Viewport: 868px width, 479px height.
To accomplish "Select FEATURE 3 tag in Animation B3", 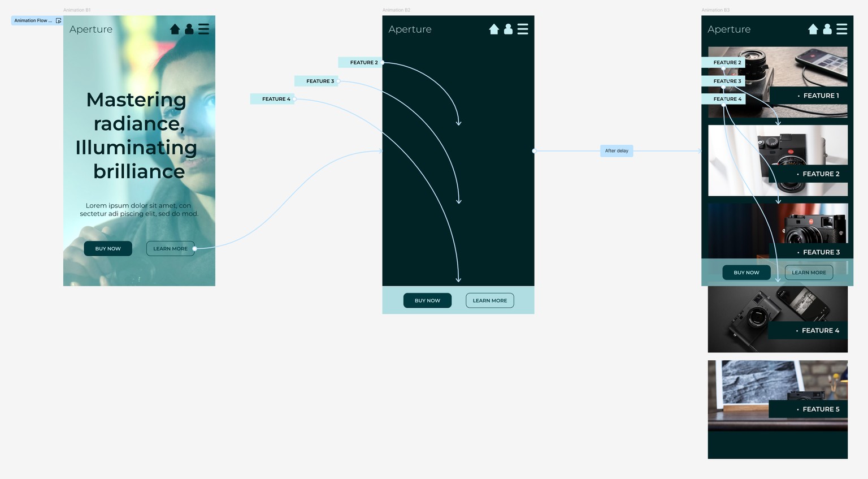I will pyautogui.click(x=723, y=81).
